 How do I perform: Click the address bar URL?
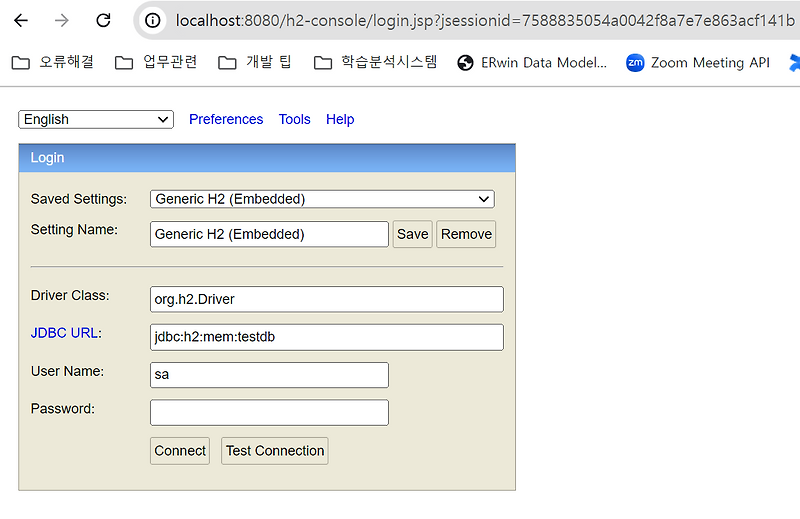[x=485, y=20]
